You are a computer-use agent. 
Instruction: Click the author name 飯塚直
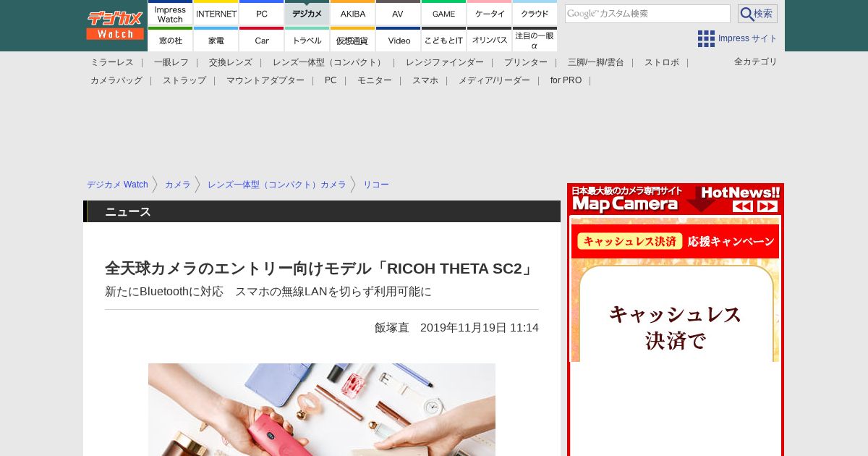(x=391, y=328)
